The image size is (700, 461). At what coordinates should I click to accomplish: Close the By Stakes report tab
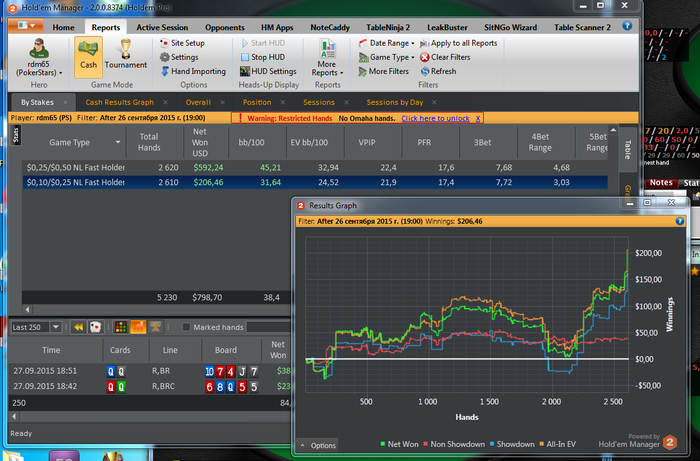[x=65, y=103]
